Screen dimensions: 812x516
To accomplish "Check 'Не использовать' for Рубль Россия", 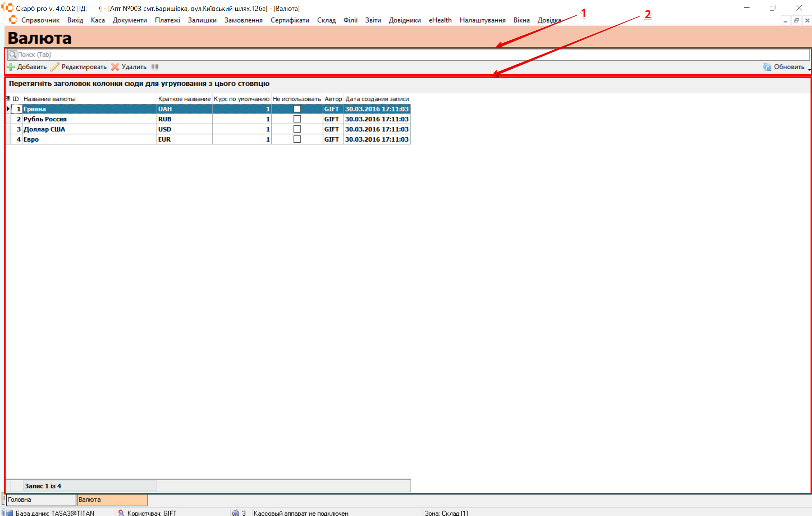I will [297, 119].
